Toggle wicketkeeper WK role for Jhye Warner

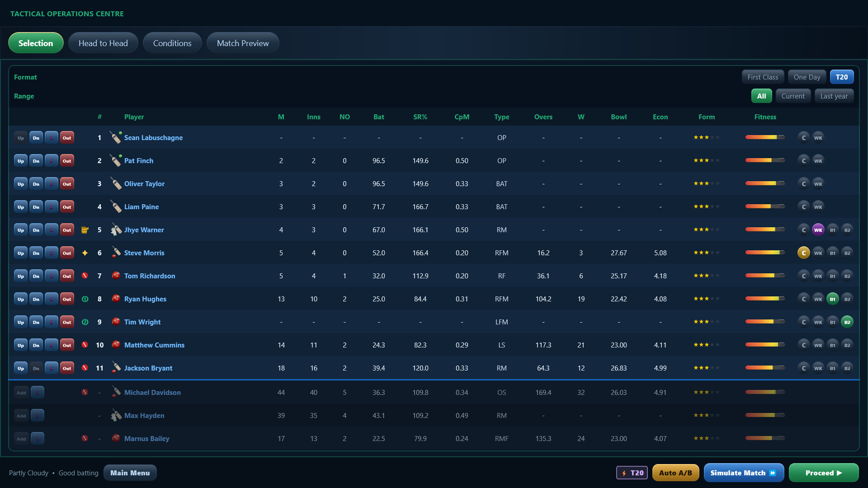tap(818, 230)
